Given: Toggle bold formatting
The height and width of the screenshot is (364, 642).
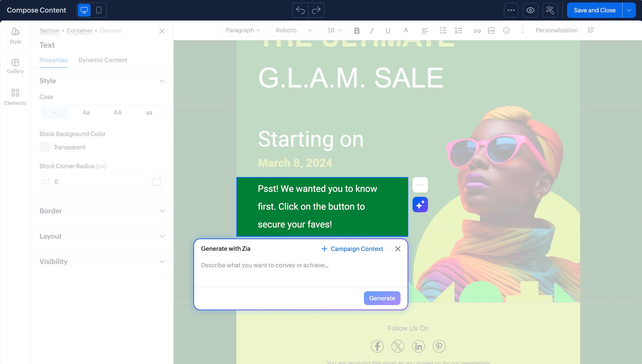Looking at the screenshot, I should pyautogui.click(x=357, y=31).
